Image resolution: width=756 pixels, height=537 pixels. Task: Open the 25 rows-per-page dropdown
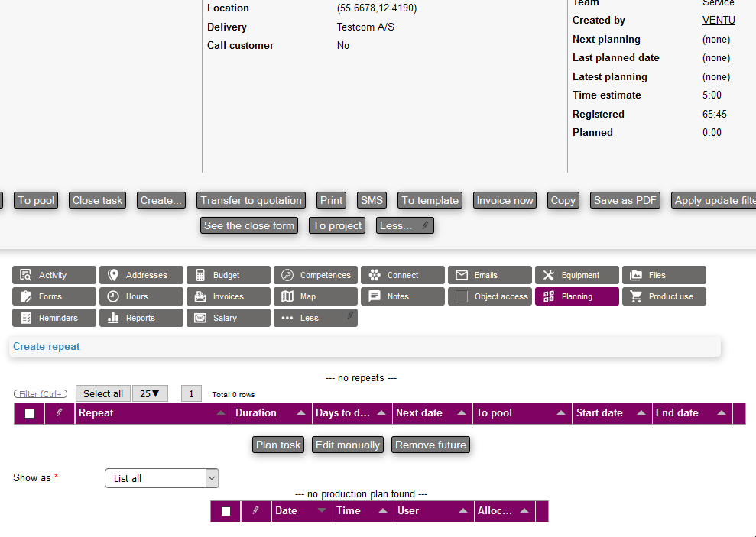(150, 394)
